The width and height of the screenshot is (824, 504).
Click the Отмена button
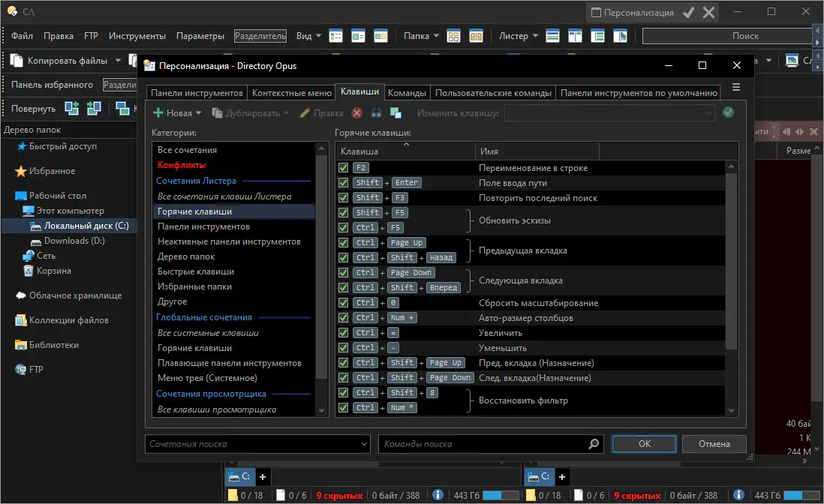(x=714, y=444)
